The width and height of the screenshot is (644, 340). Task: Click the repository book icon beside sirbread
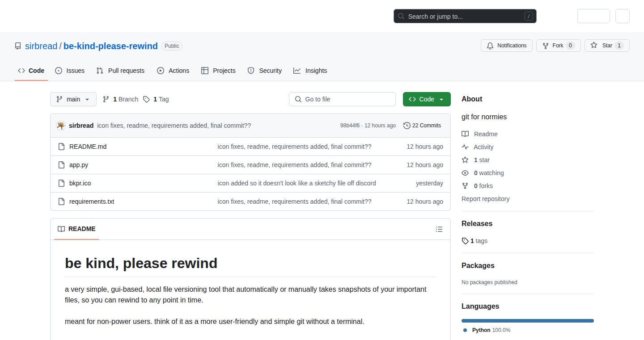[x=18, y=46]
